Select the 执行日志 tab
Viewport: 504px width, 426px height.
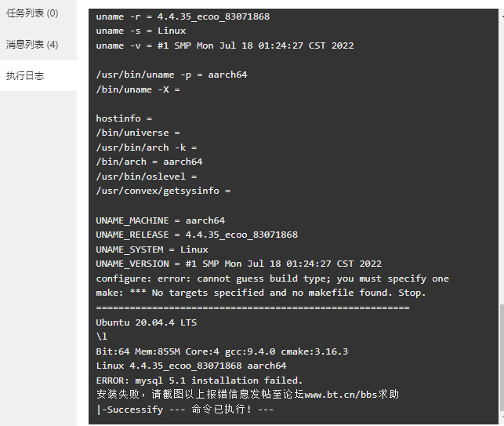25,75
